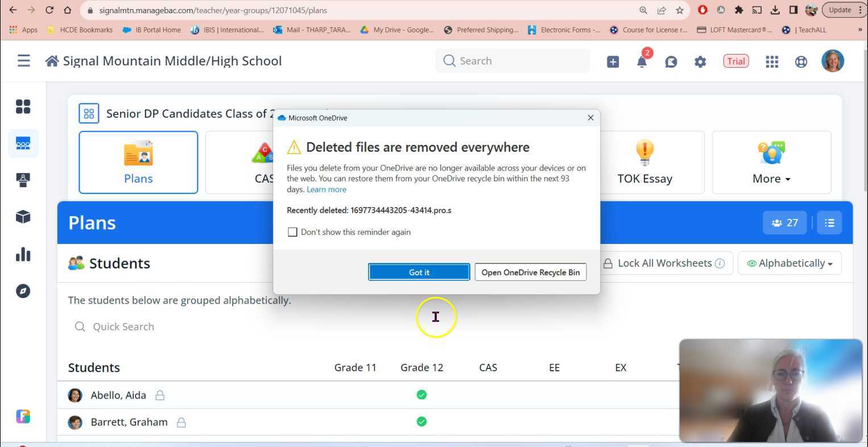This screenshot has height=447, width=868.
Task: Open the messages chat bubble icon
Action: pyautogui.click(x=671, y=61)
